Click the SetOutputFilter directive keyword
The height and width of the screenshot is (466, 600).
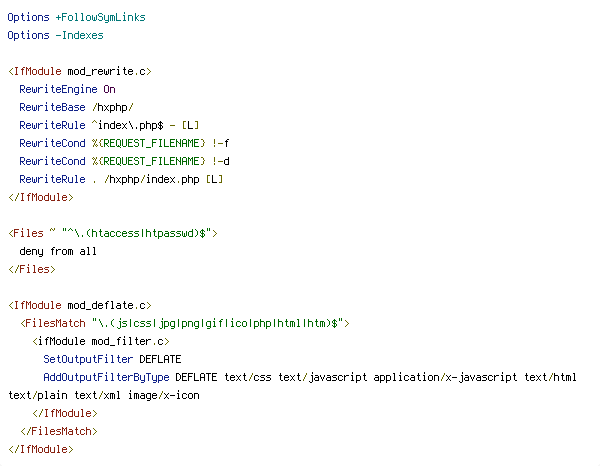click(x=88, y=359)
